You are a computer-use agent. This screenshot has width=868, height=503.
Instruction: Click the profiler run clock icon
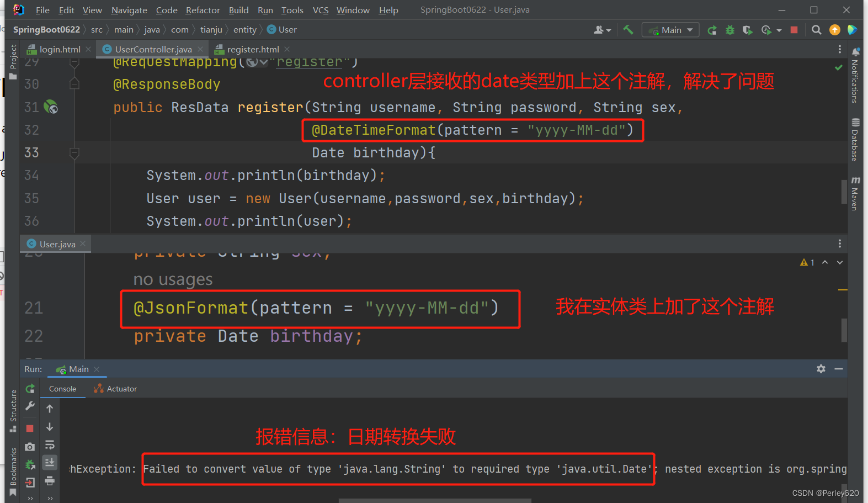click(x=766, y=30)
